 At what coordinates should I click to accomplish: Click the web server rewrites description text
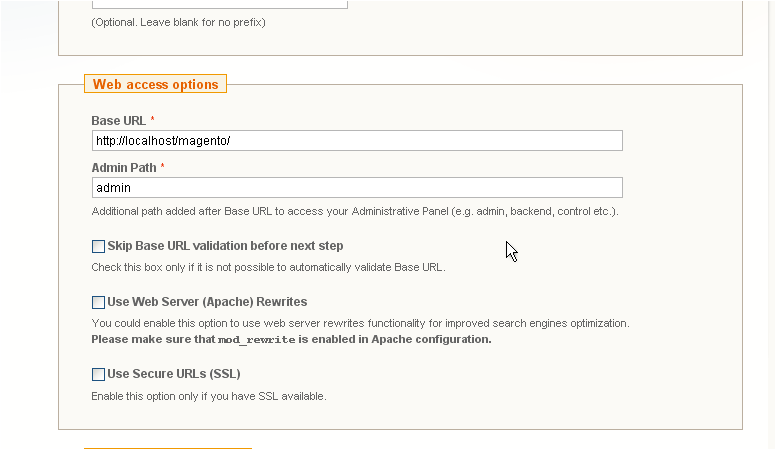point(360,324)
